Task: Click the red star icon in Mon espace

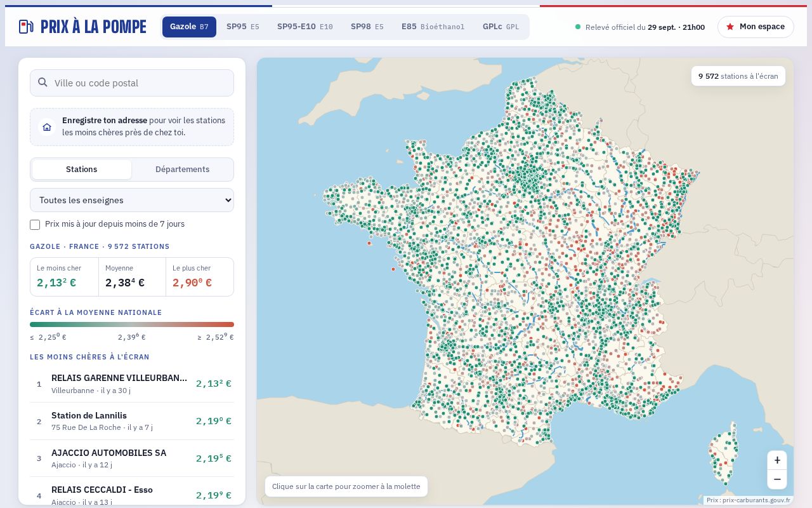Action: pyautogui.click(x=730, y=27)
